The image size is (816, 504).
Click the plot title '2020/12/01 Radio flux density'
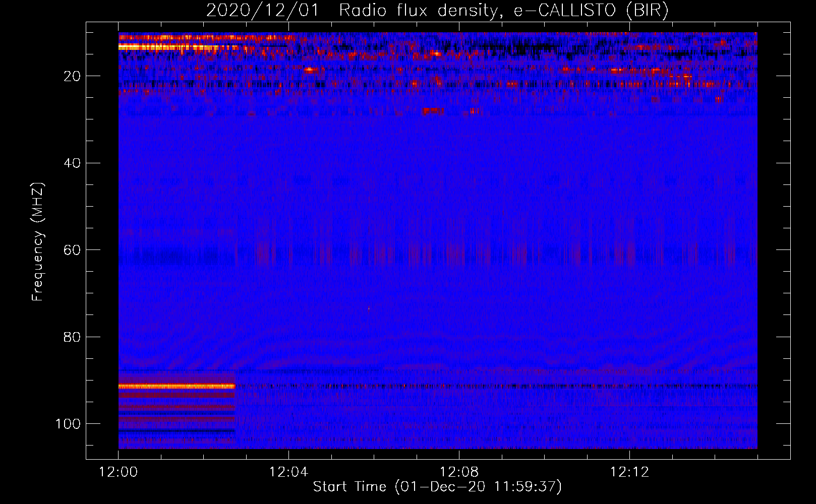click(353, 11)
